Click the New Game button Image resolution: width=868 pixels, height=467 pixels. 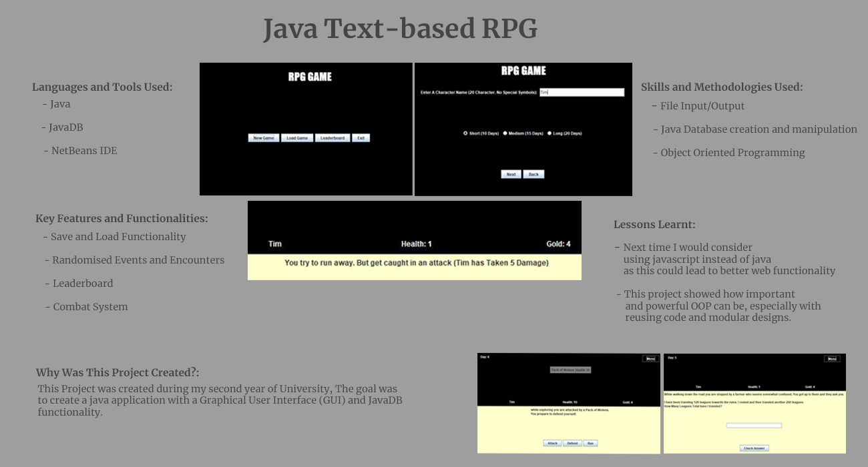point(264,138)
